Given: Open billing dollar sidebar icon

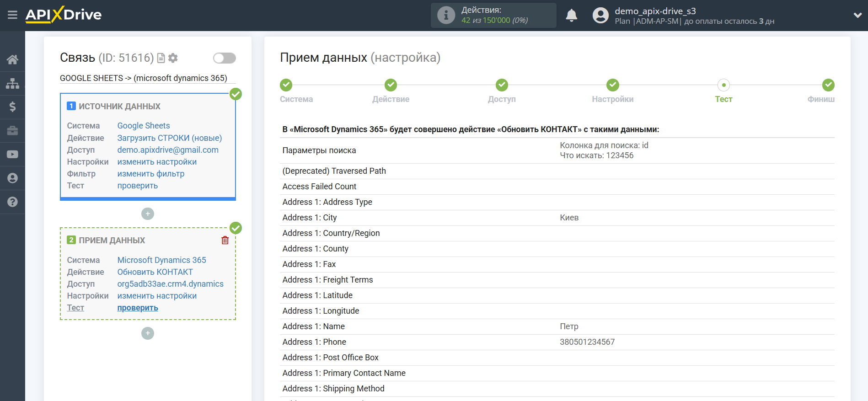Looking at the screenshot, I should point(12,107).
